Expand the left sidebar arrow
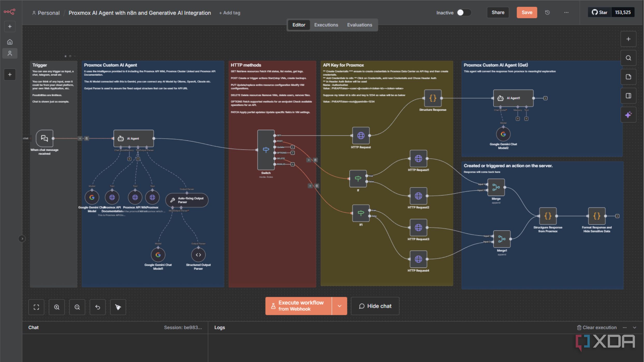 pyautogui.click(x=22, y=238)
